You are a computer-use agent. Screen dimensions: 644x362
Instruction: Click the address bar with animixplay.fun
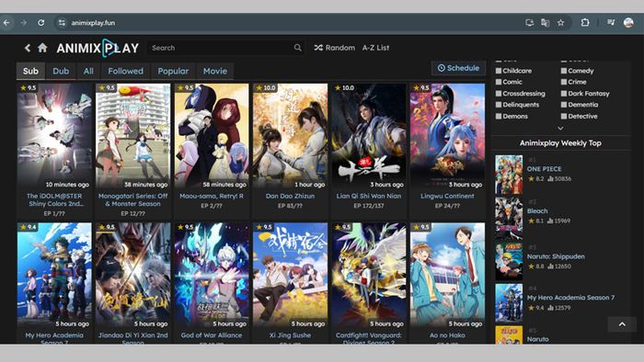tap(287, 23)
